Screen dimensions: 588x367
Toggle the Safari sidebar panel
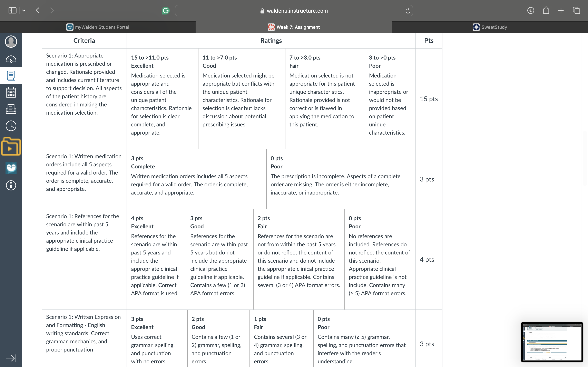12,10
